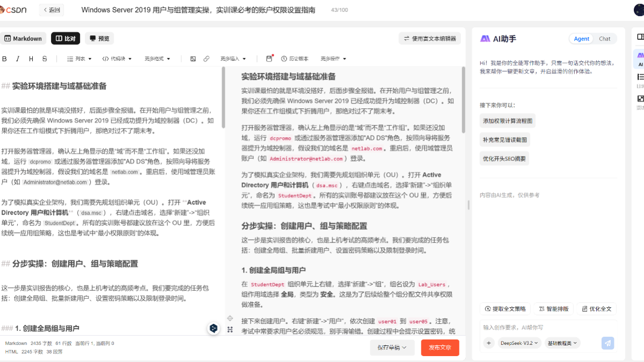Click '### 1. 创建全局组与用户' in editor

40,328
